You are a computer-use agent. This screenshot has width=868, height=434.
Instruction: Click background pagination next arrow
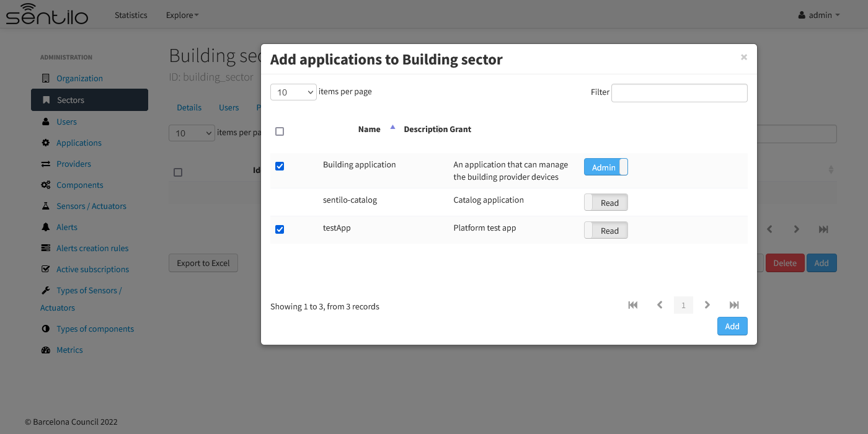pos(797,229)
